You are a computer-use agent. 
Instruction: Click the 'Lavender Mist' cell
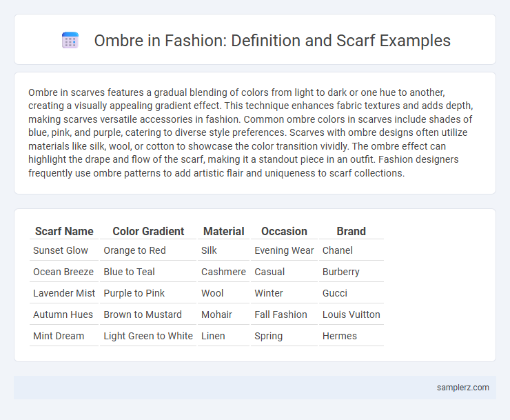[64, 293]
